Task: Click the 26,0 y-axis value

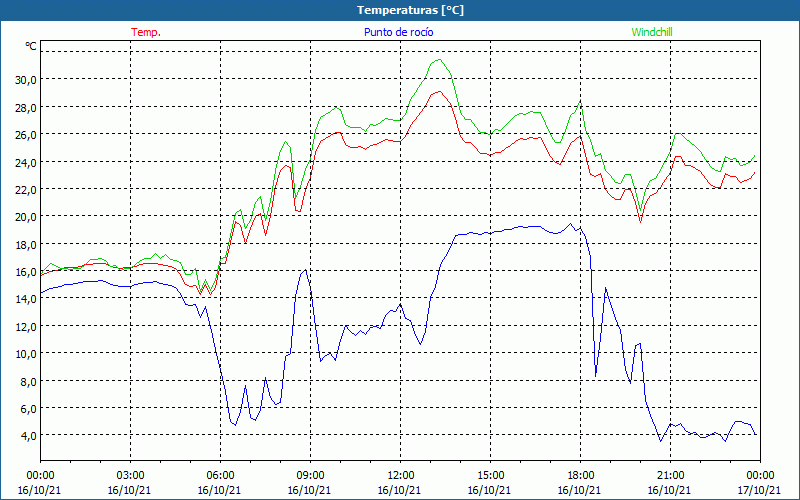Action: pyautogui.click(x=26, y=135)
